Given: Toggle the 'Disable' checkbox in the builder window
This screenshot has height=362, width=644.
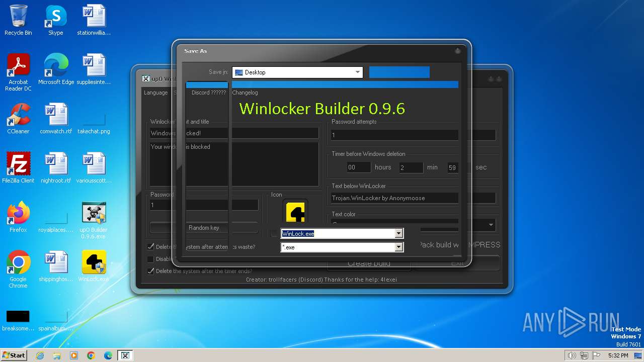Looking at the screenshot, I should [150, 259].
